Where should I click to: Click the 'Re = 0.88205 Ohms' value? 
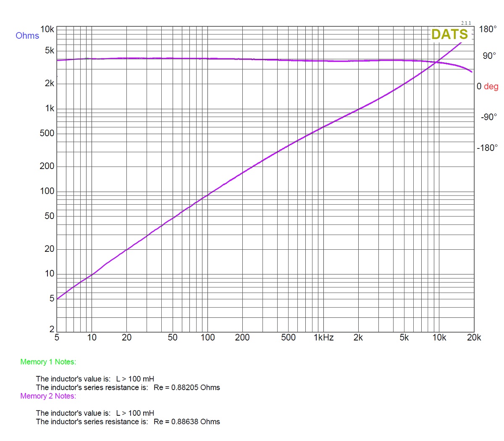point(187,388)
